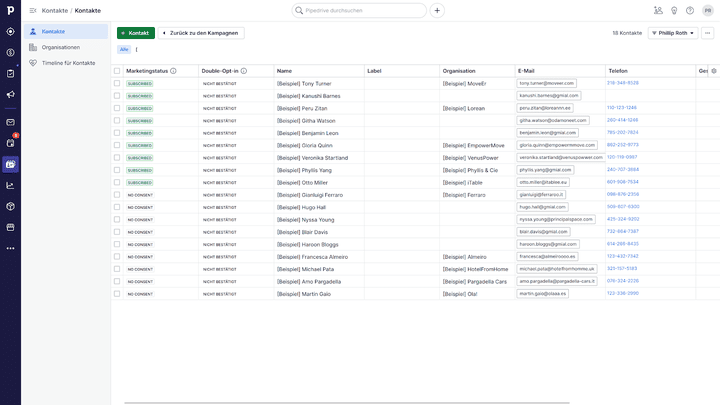Click the Telefon column header
The width and height of the screenshot is (720, 405).
tap(618, 71)
